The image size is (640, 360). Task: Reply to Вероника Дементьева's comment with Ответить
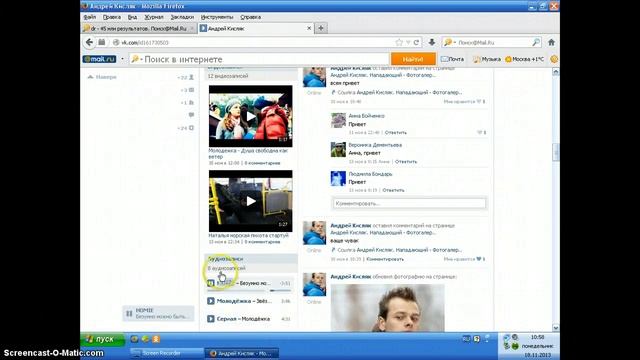pyautogui.click(x=406, y=162)
